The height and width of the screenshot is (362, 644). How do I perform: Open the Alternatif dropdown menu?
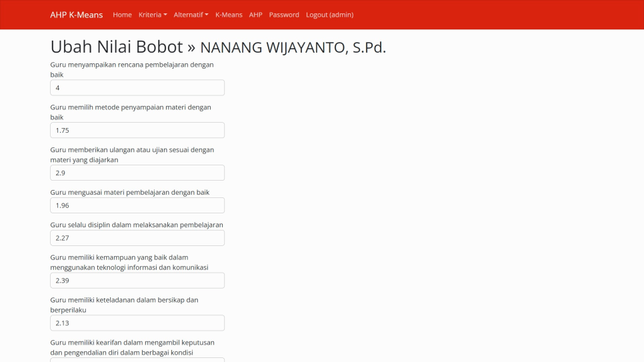tap(191, 15)
